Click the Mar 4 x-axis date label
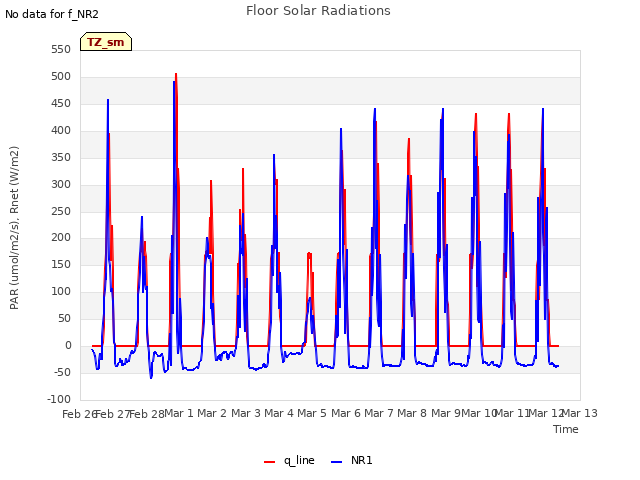 point(279,413)
